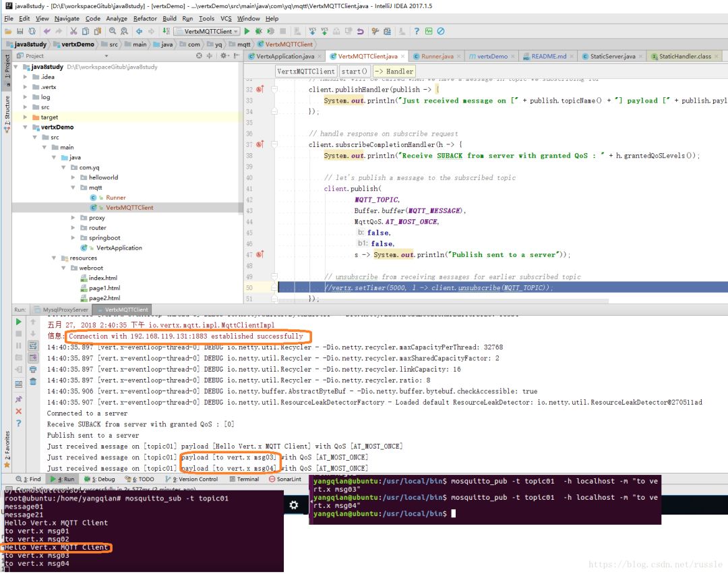Rerun the app from the Run panel
Screen dimensions: 728x574
pos(19,322)
